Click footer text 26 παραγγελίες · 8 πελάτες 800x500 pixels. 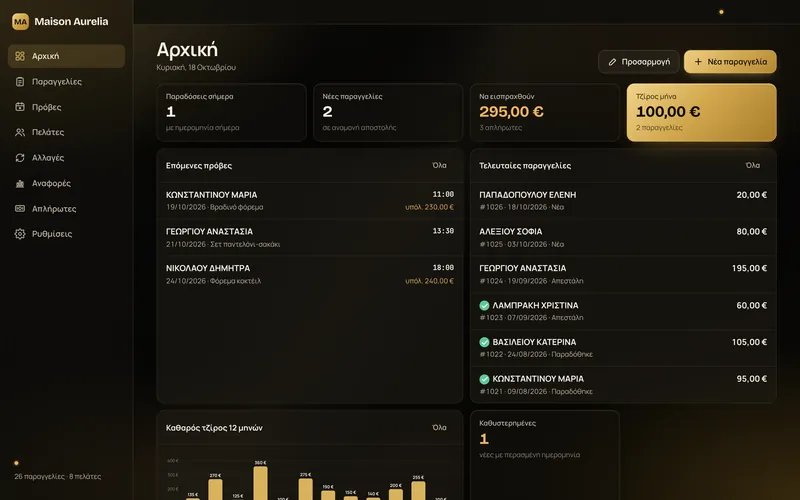58,477
